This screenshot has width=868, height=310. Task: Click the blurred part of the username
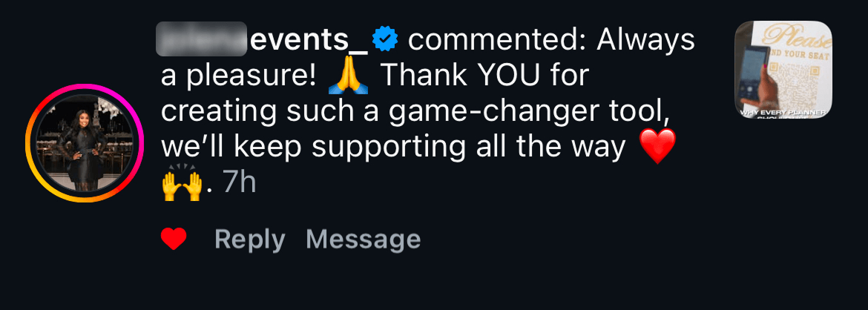tap(202, 40)
